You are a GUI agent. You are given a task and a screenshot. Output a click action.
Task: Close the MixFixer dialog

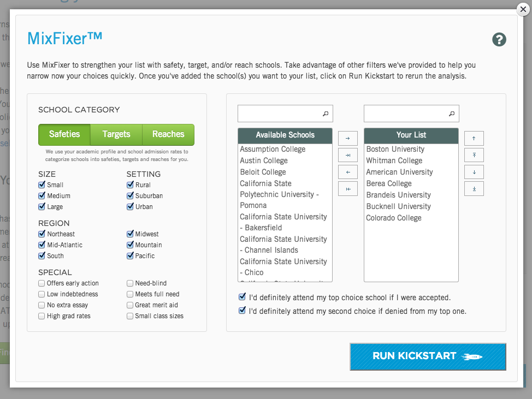coord(523,9)
